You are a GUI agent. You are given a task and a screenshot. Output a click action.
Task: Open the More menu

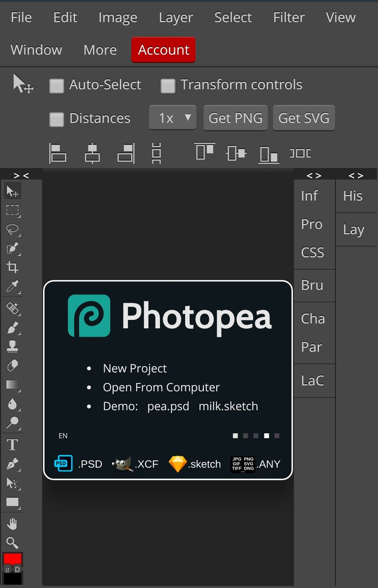tap(100, 49)
